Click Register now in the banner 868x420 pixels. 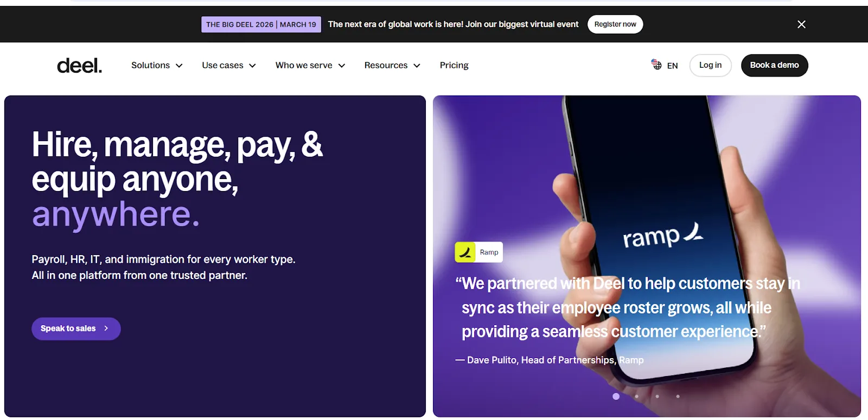(x=615, y=24)
